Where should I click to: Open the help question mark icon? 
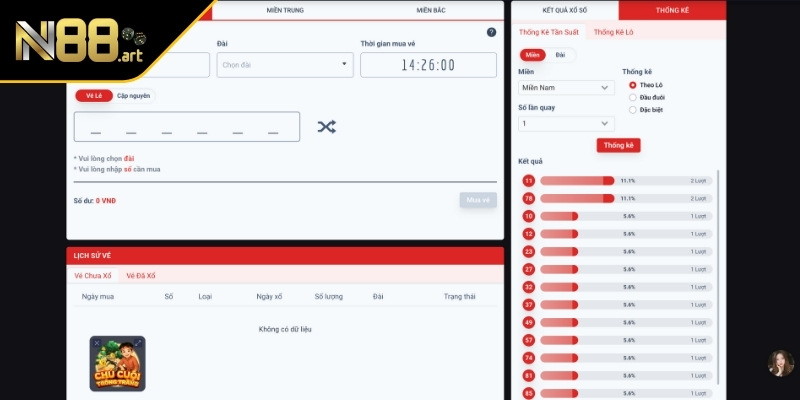(491, 32)
